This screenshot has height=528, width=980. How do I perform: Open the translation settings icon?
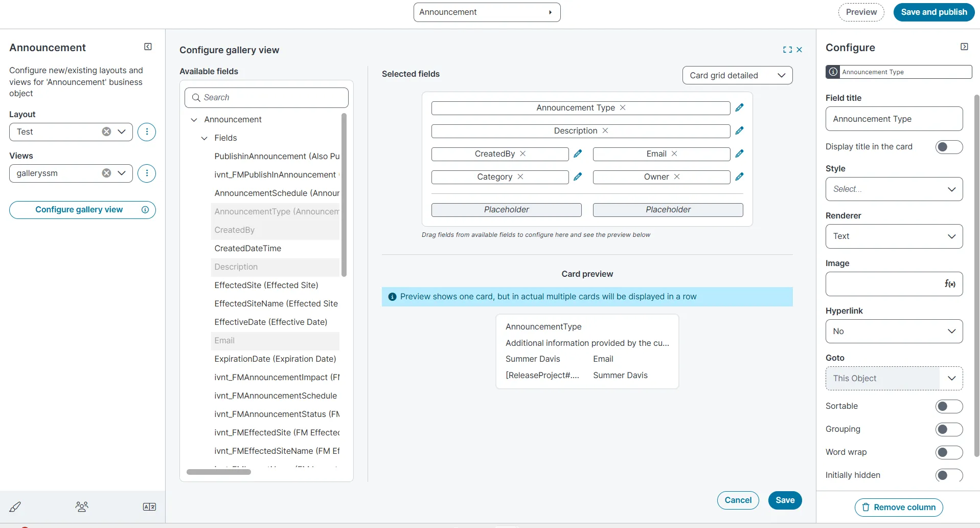pyautogui.click(x=149, y=507)
